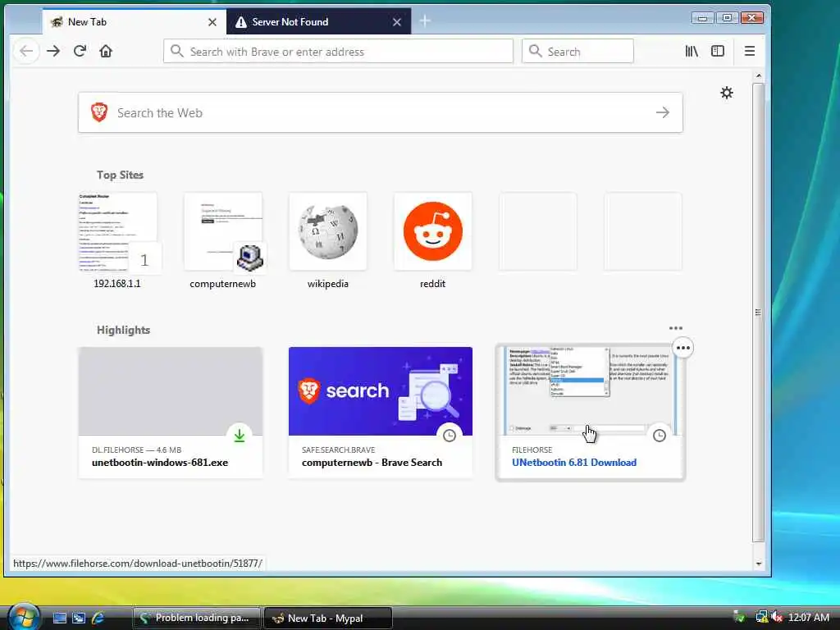Click scrollbar up arrow
The height and width of the screenshot is (630, 840).
758,76
